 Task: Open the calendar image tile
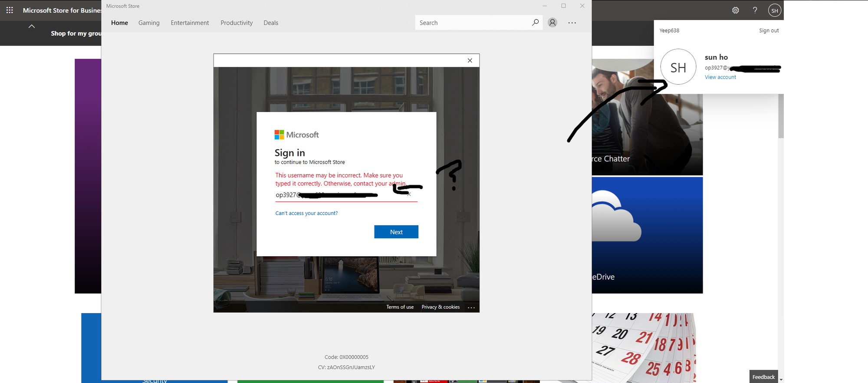pos(644,347)
